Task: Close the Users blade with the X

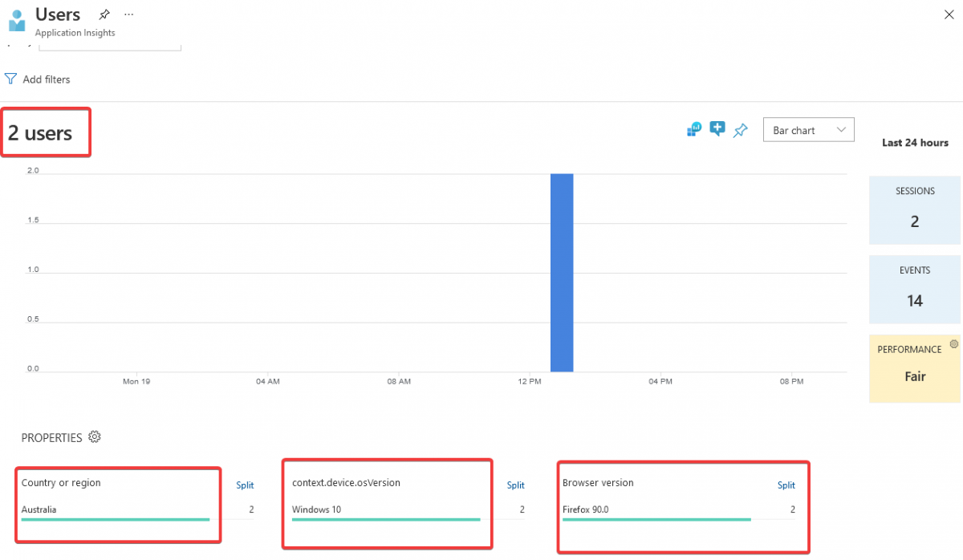Action: pos(949,14)
